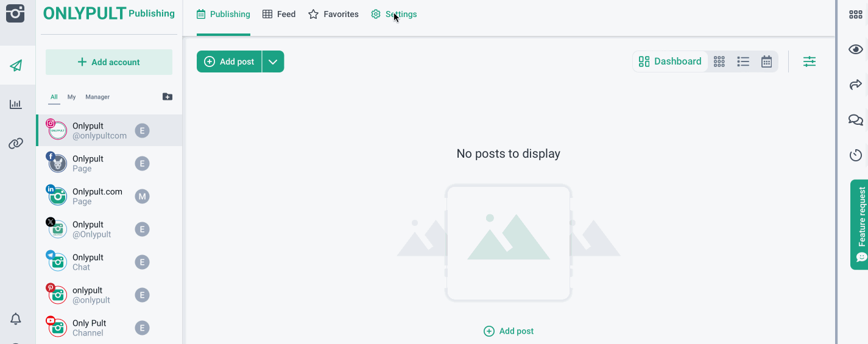Open notifications bell icon
Image resolution: width=868 pixels, height=344 pixels.
pyautogui.click(x=16, y=318)
